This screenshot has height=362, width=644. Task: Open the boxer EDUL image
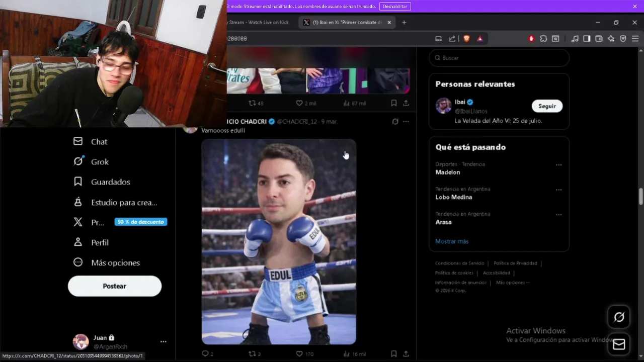click(279, 242)
